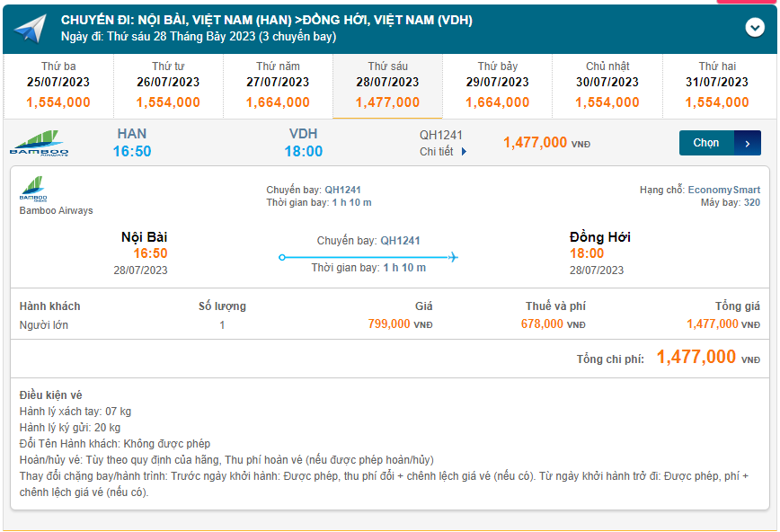
Task: Click the Tổng chi phí total amount
Action: (x=696, y=358)
